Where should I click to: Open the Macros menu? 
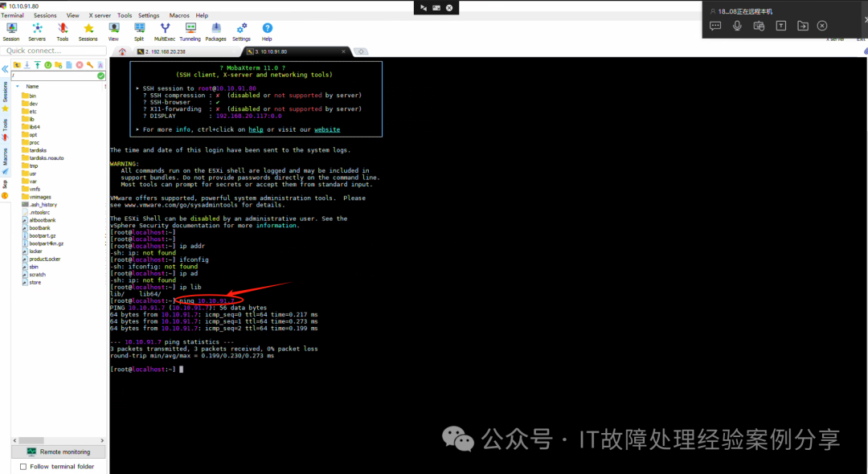point(178,15)
